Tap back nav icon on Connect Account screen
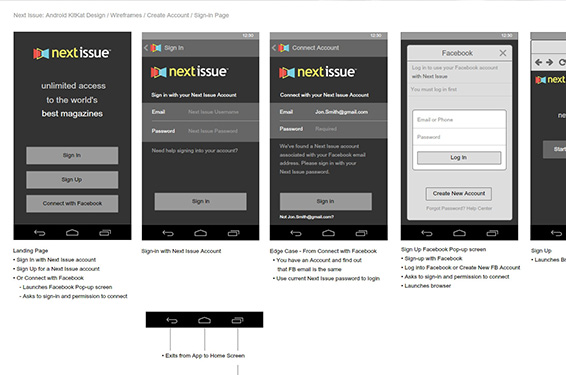566x375 pixels. [x=296, y=233]
